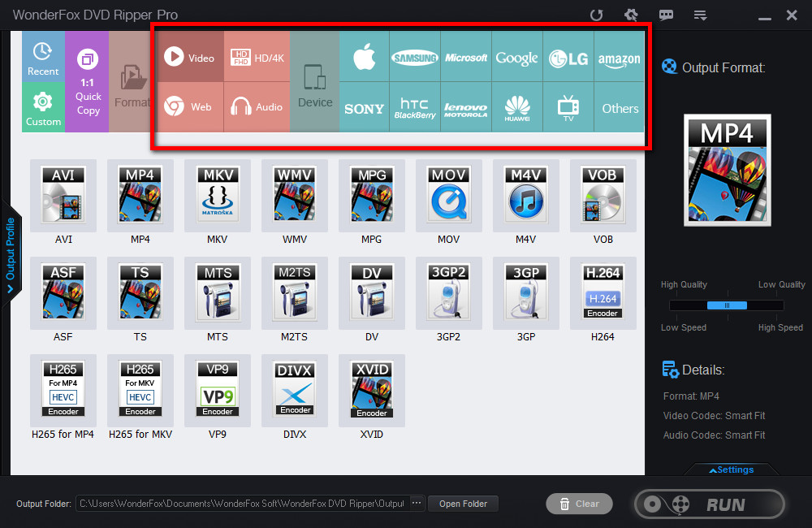
Task: Choose the Huawei brand presets
Action: click(516, 106)
